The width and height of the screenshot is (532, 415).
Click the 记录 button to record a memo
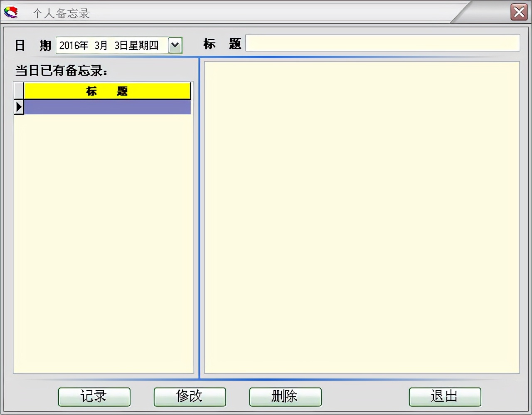click(94, 397)
